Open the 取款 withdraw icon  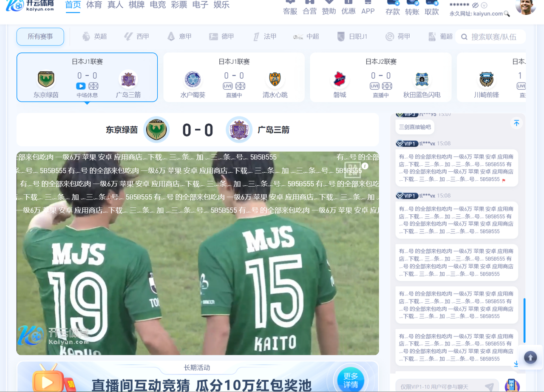click(x=432, y=7)
